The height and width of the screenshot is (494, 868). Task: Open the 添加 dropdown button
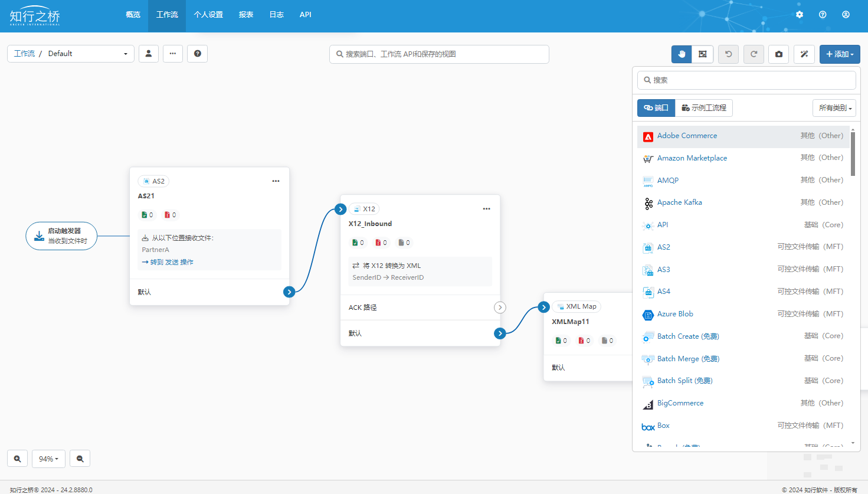point(840,54)
